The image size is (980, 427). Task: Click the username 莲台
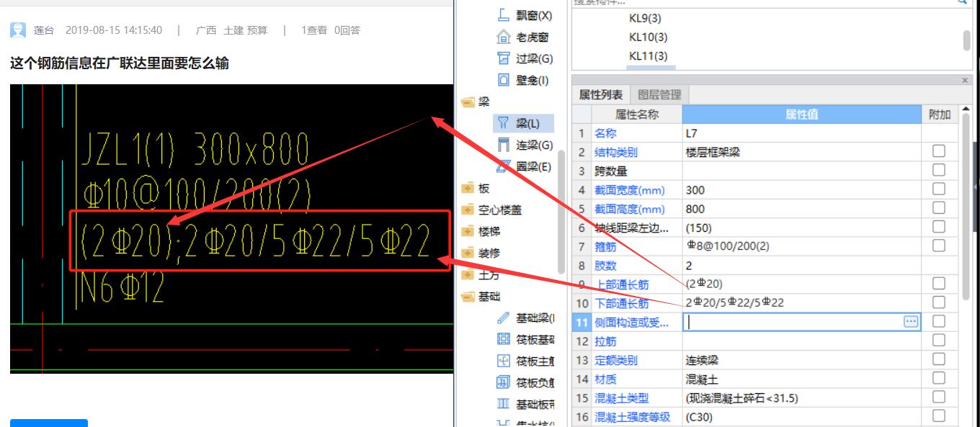click(x=43, y=30)
